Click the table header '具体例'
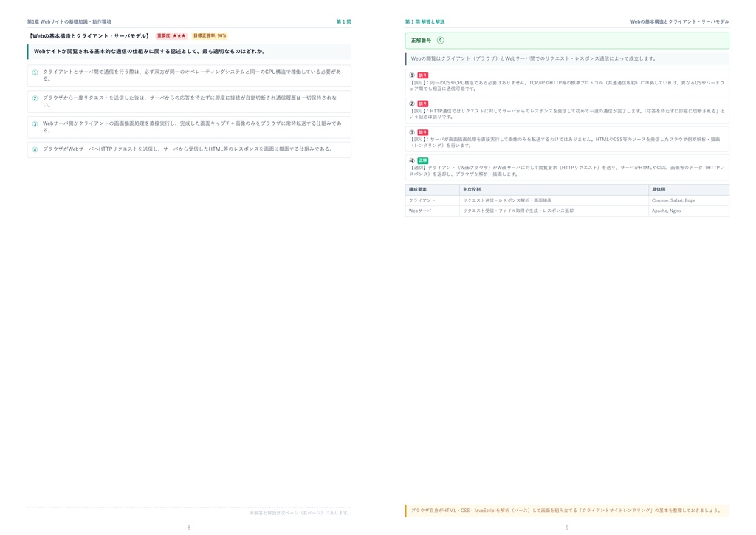Screen dimensions: 756x535 [689, 190]
